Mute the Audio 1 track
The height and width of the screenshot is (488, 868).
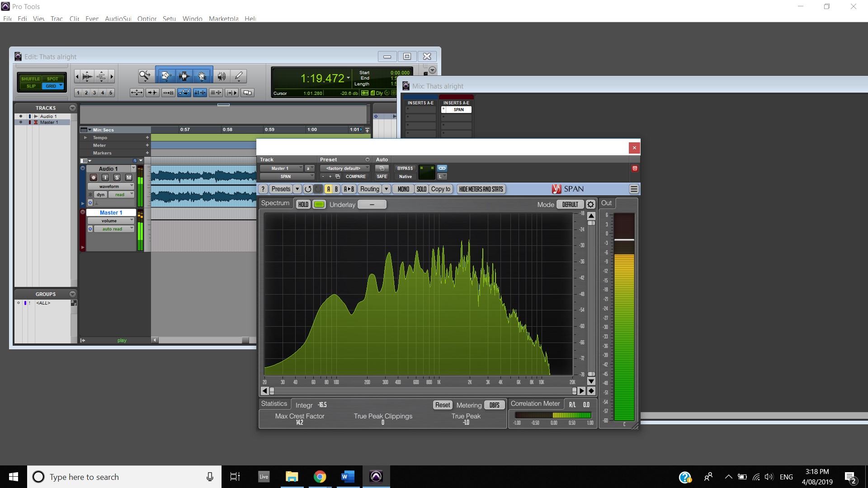(128, 178)
